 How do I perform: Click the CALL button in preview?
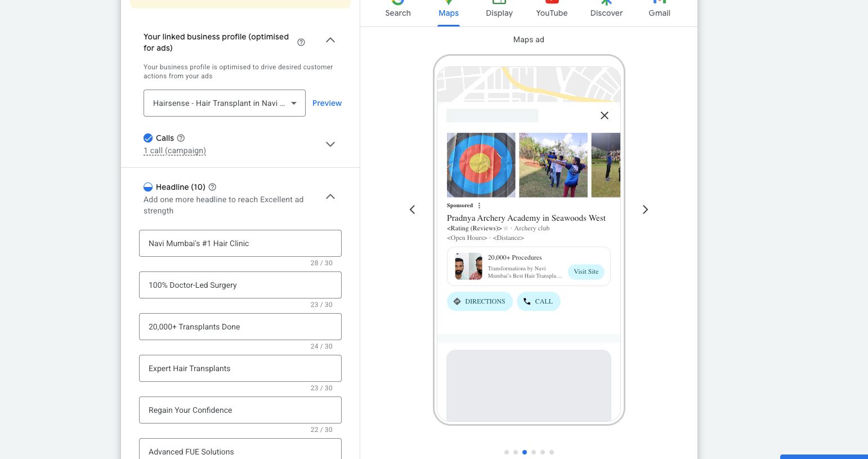pos(538,301)
